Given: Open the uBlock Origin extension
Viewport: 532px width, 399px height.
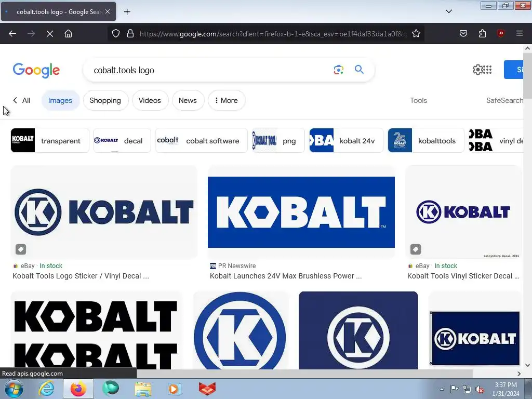Looking at the screenshot, I should [x=500, y=33].
